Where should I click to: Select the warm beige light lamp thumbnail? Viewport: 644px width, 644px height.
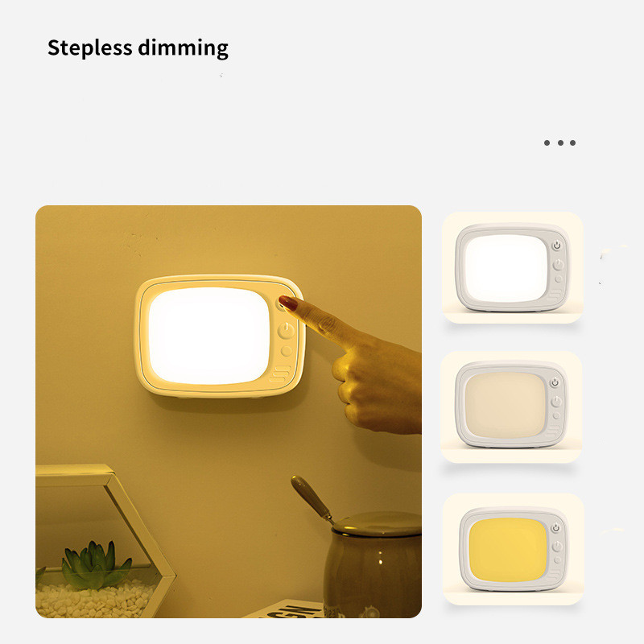click(511, 407)
